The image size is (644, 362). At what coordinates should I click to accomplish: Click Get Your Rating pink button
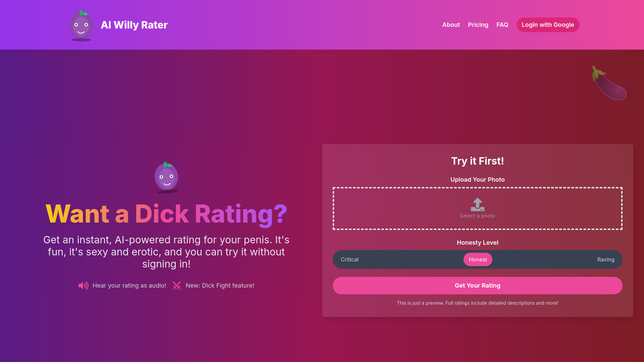tap(478, 286)
